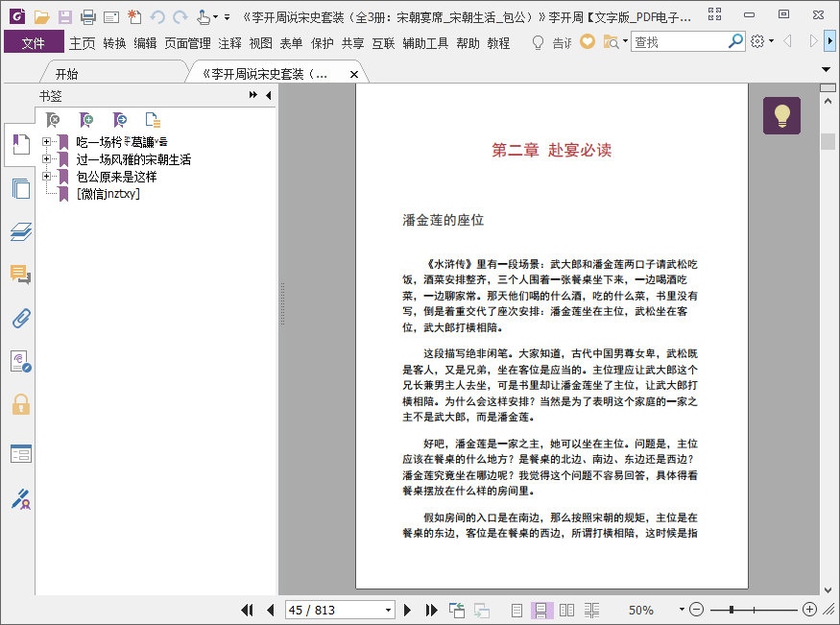Zoom in with the plus button
This screenshot has width=840, height=625.
pyautogui.click(x=809, y=610)
